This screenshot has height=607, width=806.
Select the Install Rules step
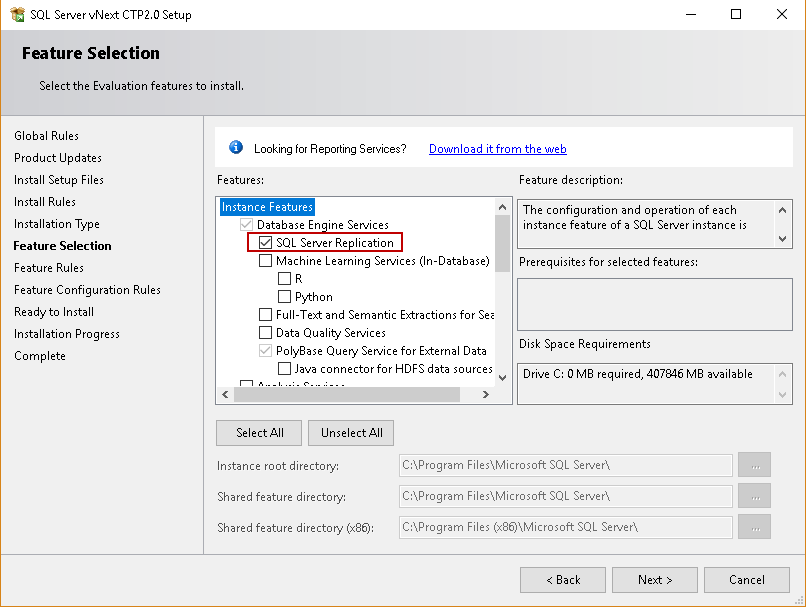click(x=45, y=202)
